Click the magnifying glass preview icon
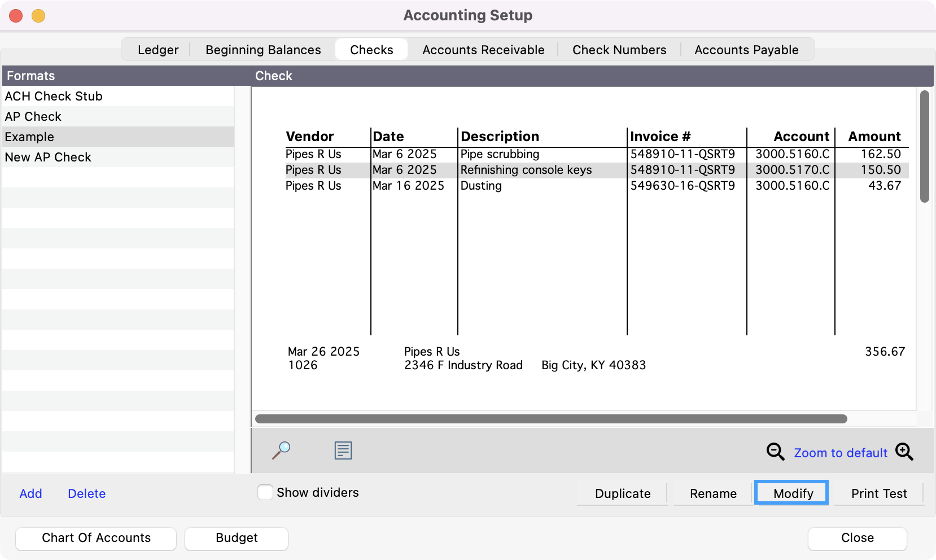The image size is (936, 560). (281, 450)
